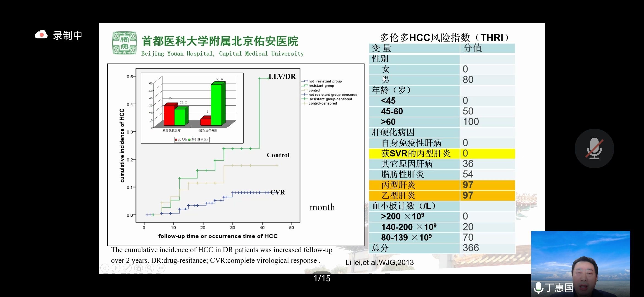Click orange 乙型肝炎 row label
The width and height of the screenshot is (644, 297).
398,196
